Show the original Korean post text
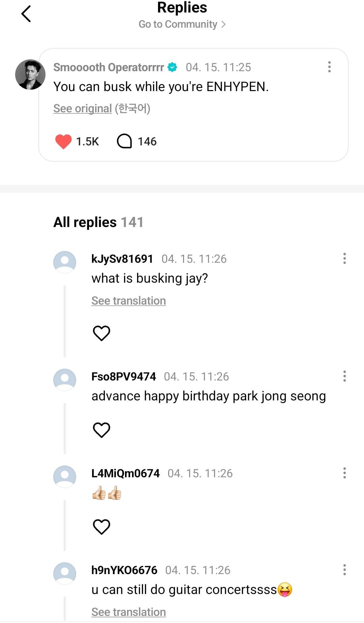 [83, 109]
